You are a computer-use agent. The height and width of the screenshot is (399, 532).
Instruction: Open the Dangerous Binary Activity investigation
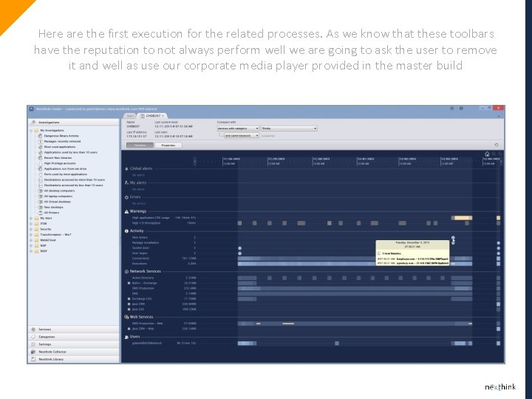(x=61, y=136)
